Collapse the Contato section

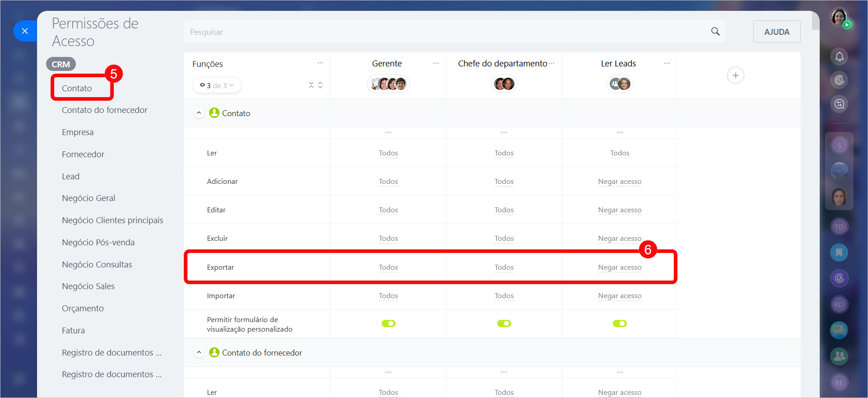click(x=199, y=113)
